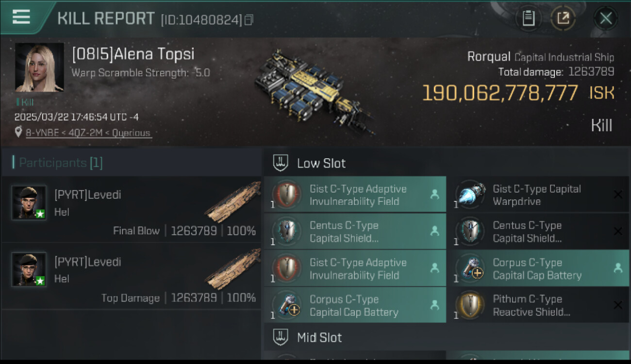The height and width of the screenshot is (364, 631).
Task: Select the first Gist C-Type Adaptive Invulnerability Field
Action: [355, 195]
